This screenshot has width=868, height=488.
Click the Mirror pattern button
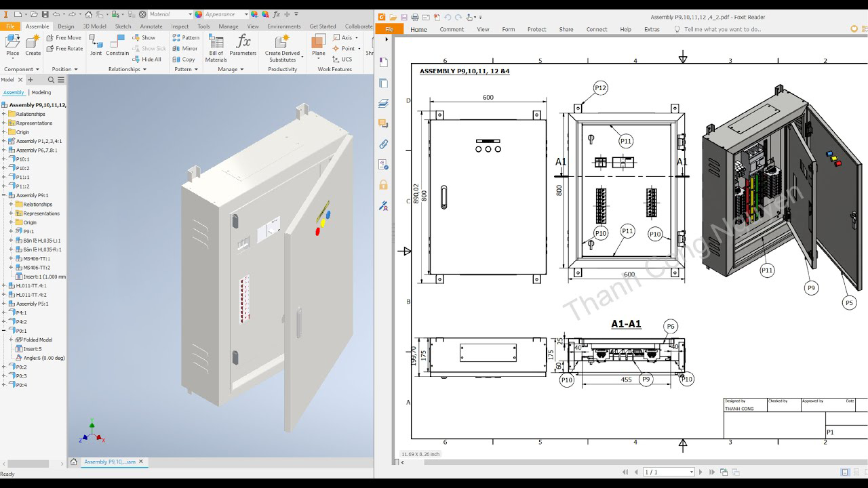coord(185,48)
